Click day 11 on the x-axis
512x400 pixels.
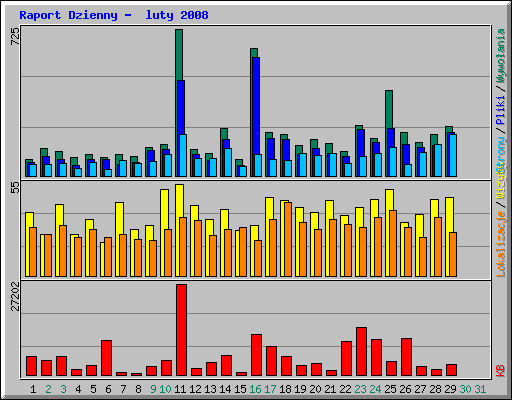180,389
